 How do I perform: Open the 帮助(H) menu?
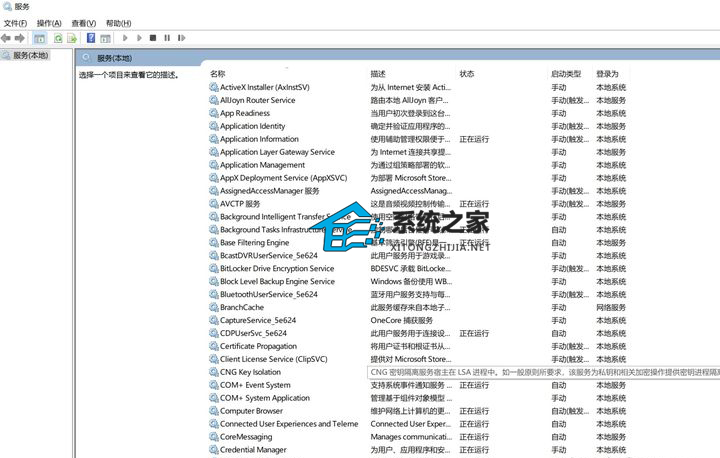click(118, 23)
